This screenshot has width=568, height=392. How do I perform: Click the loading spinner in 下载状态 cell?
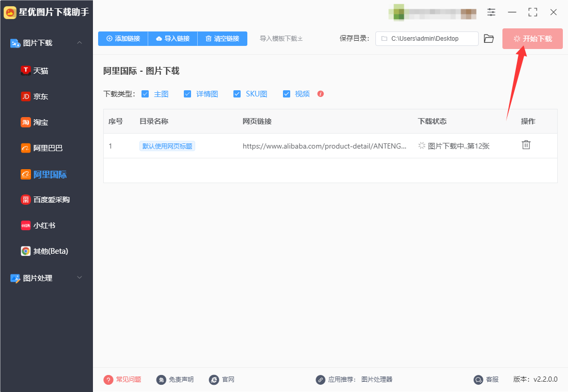point(422,145)
